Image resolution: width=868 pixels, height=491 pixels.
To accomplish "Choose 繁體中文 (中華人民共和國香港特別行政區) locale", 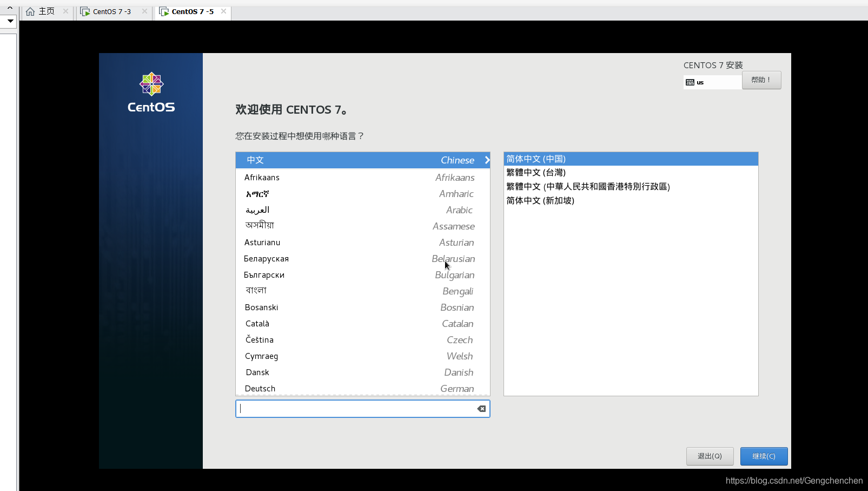I will (631, 187).
